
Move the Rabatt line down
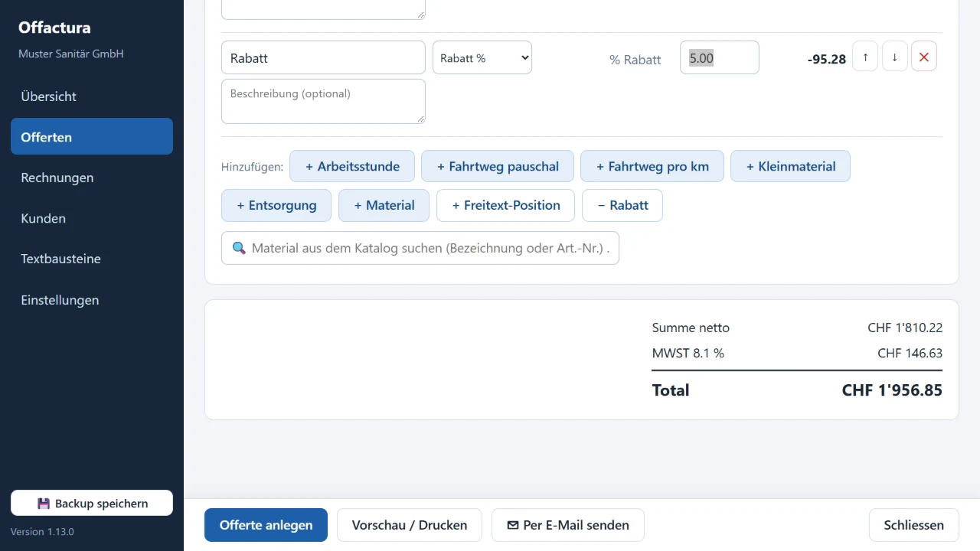(x=895, y=57)
